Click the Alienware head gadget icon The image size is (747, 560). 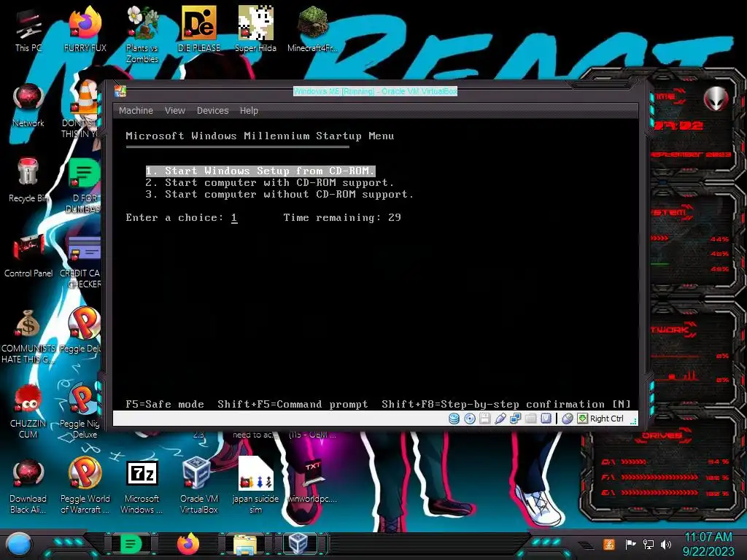716,99
